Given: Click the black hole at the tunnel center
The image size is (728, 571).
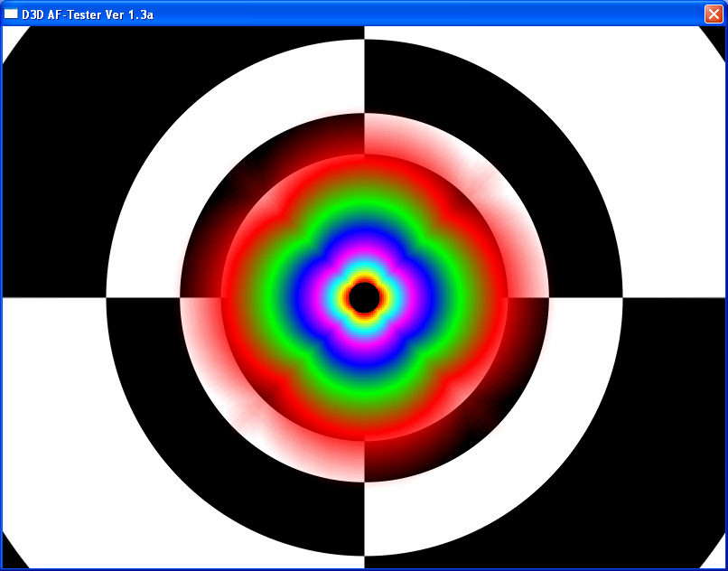Looking at the screenshot, I should tap(364, 297).
